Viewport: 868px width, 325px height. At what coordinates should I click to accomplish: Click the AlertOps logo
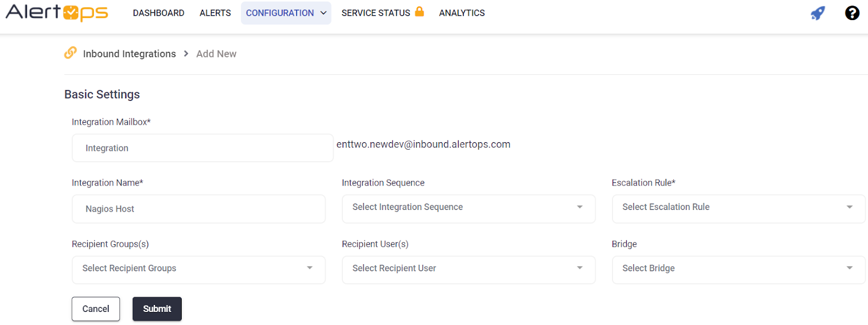pos(57,12)
